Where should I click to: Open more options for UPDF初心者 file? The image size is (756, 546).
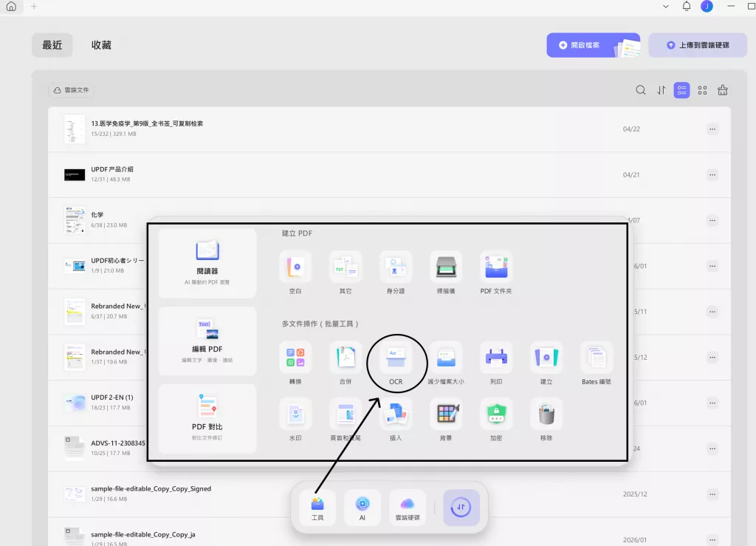click(x=712, y=266)
